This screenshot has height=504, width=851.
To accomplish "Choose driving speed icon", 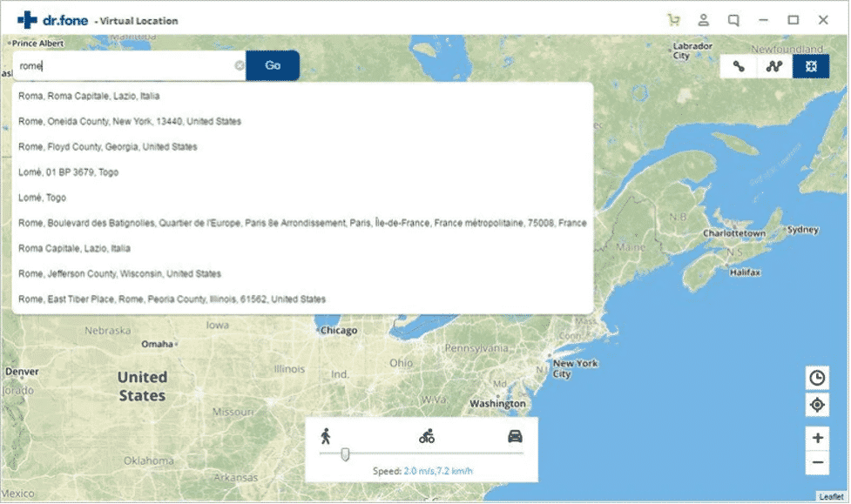I will [515, 436].
